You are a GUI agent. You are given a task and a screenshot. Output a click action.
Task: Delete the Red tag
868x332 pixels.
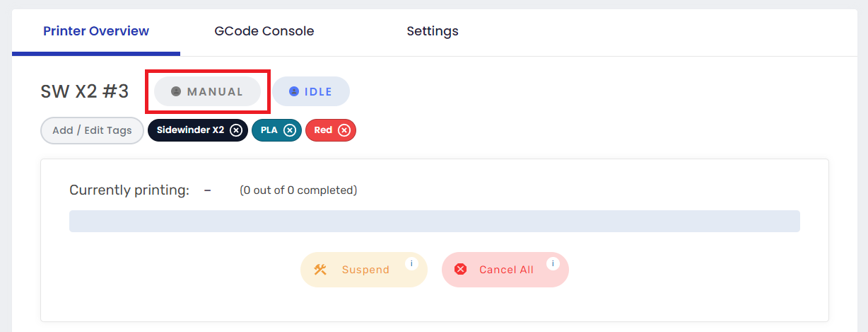click(x=344, y=130)
